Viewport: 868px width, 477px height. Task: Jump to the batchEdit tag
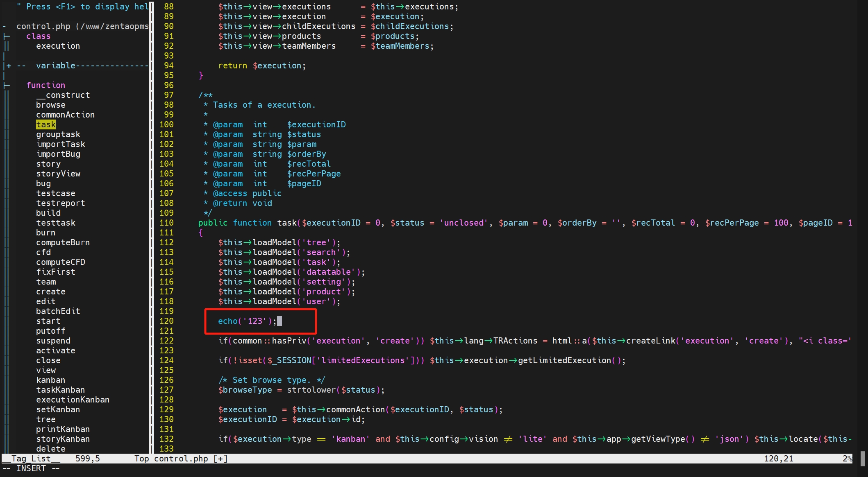coord(58,311)
